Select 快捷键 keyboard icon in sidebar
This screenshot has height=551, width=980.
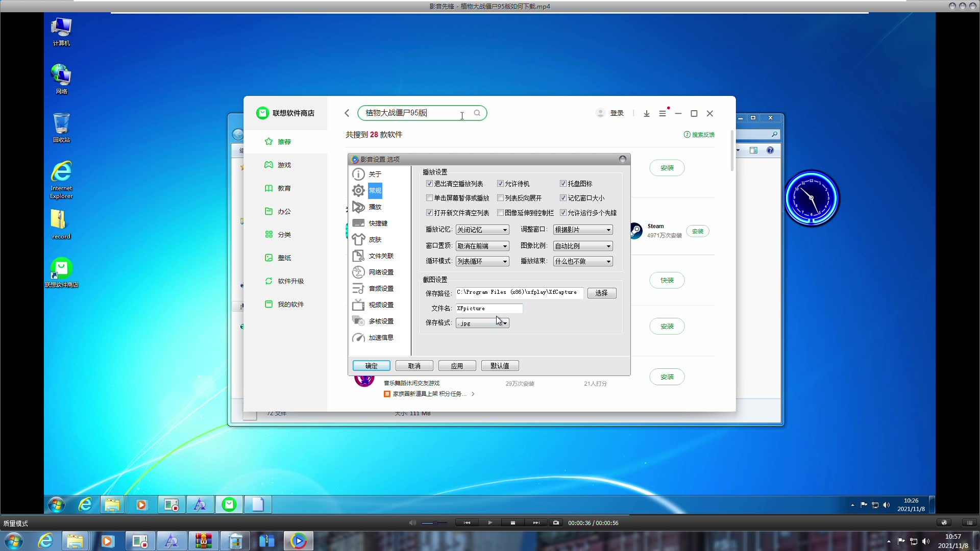click(x=359, y=223)
